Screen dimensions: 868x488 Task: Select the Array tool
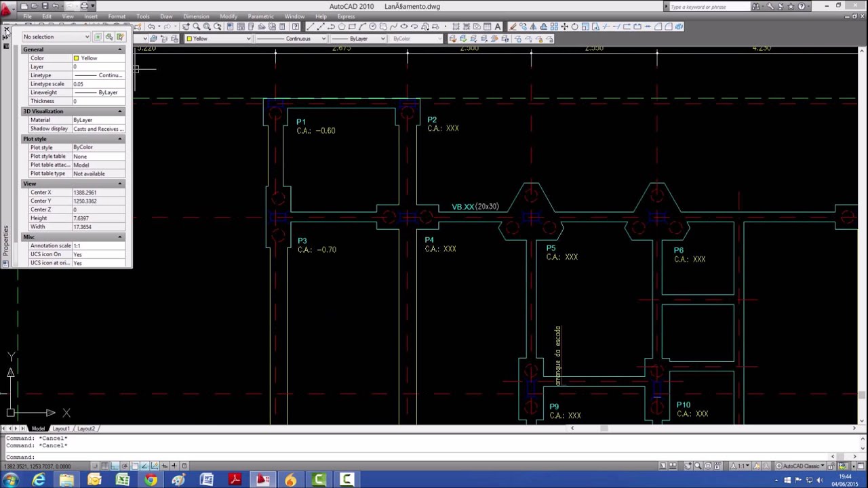pyautogui.click(x=554, y=26)
